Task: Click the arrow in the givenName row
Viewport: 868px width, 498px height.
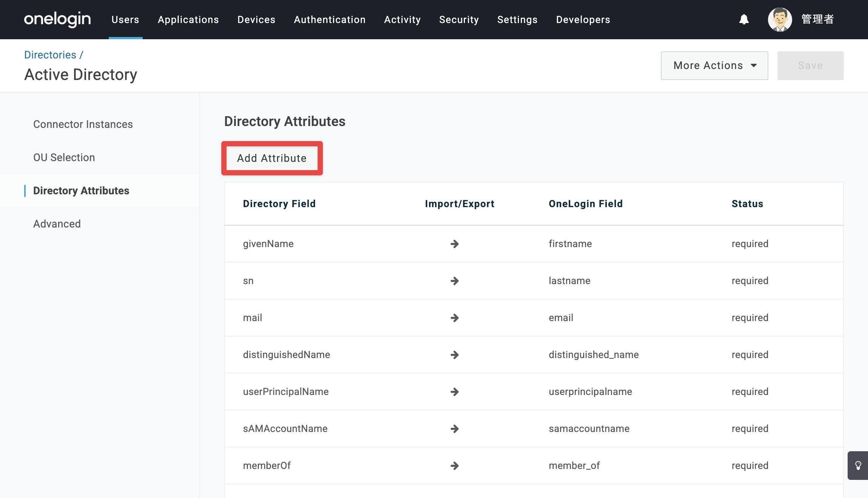Action: (x=455, y=244)
